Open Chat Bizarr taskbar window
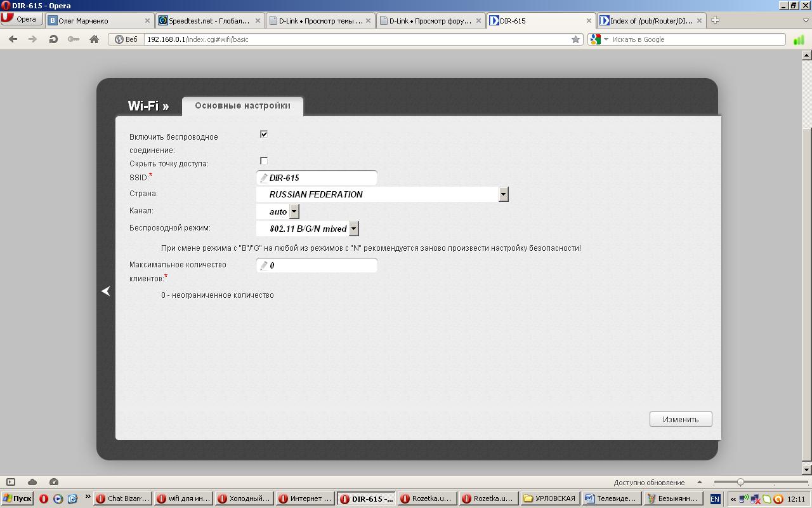Viewport: 812px width, 508px height. [x=123, y=498]
